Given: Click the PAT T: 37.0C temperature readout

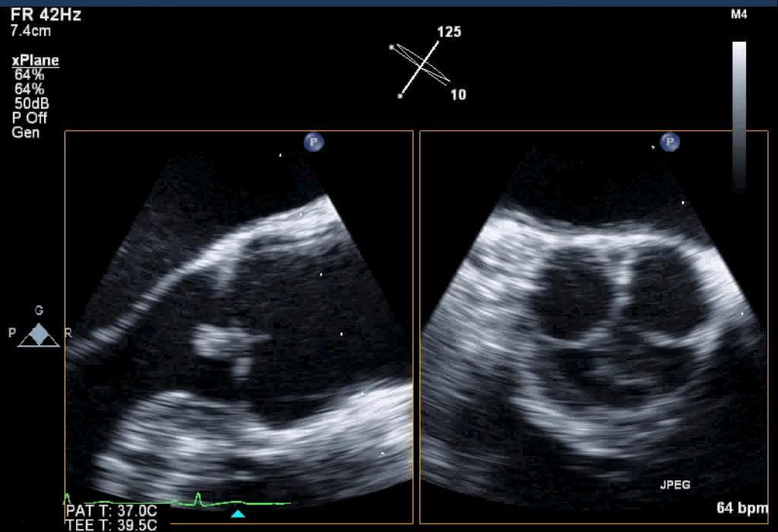Looking at the screenshot, I should pyautogui.click(x=112, y=510).
